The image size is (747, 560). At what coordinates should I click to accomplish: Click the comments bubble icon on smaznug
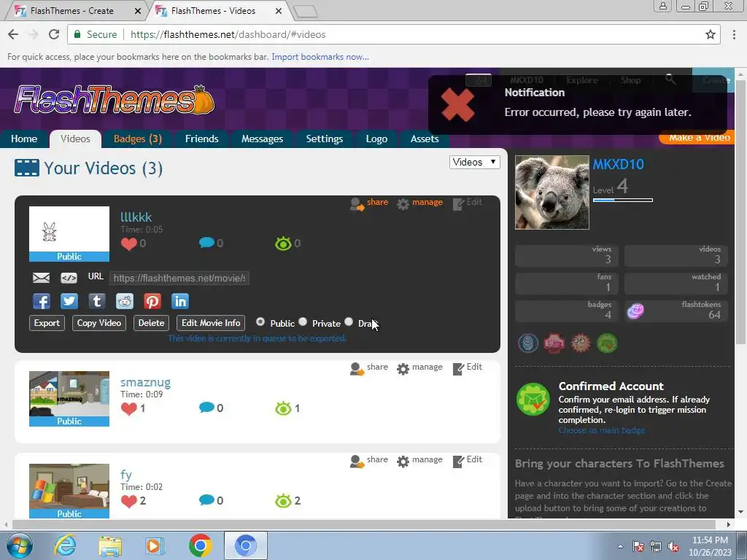point(206,408)
